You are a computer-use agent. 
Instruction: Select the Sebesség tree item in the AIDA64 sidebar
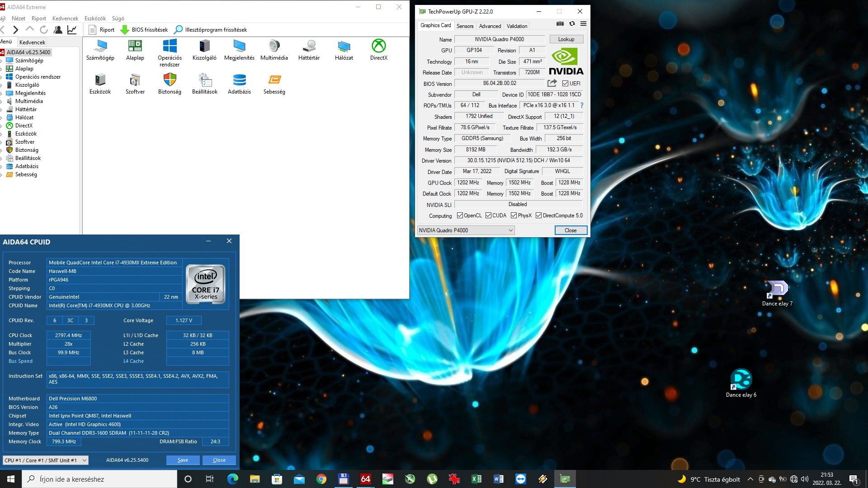pyautogui.click(x=26, y=174)
